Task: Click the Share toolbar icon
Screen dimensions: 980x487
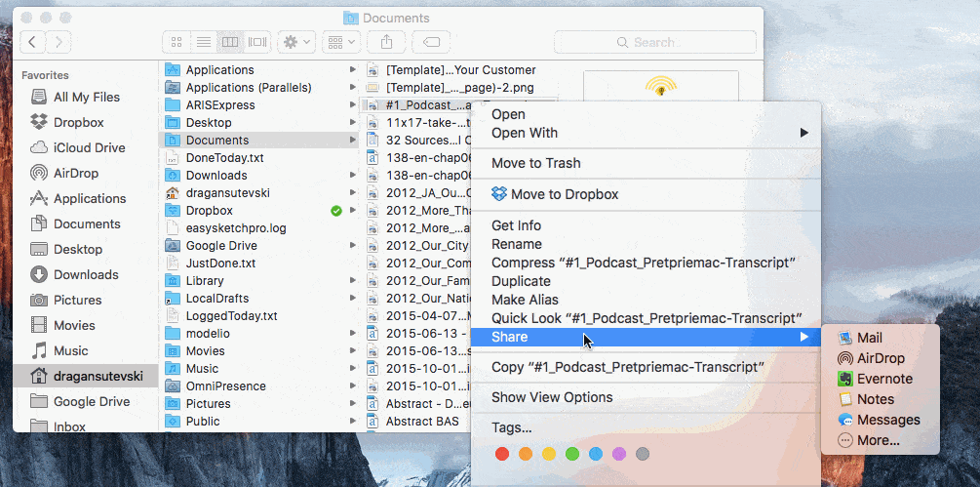Action: [387, 42]
